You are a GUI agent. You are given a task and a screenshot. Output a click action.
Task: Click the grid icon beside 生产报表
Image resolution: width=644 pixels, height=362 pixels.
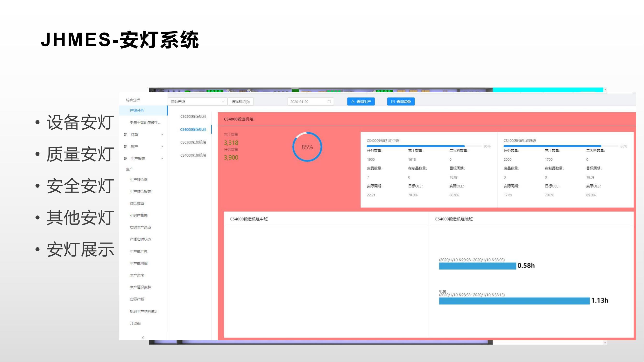point(126,159)
